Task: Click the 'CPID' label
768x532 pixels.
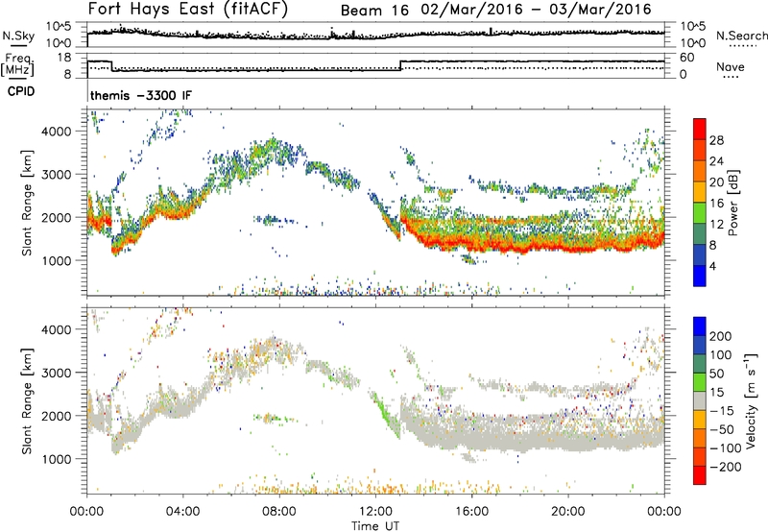Action: tap(21, 91)
